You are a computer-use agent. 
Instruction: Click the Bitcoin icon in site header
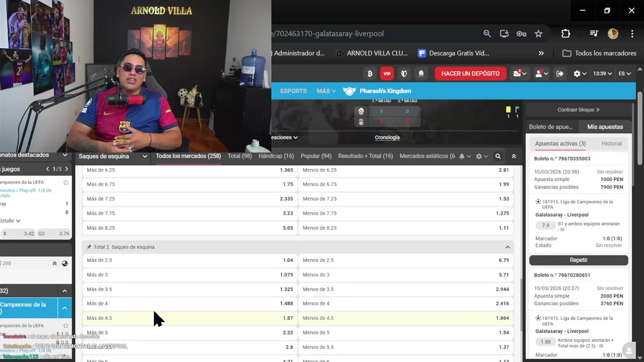[370, 73]
